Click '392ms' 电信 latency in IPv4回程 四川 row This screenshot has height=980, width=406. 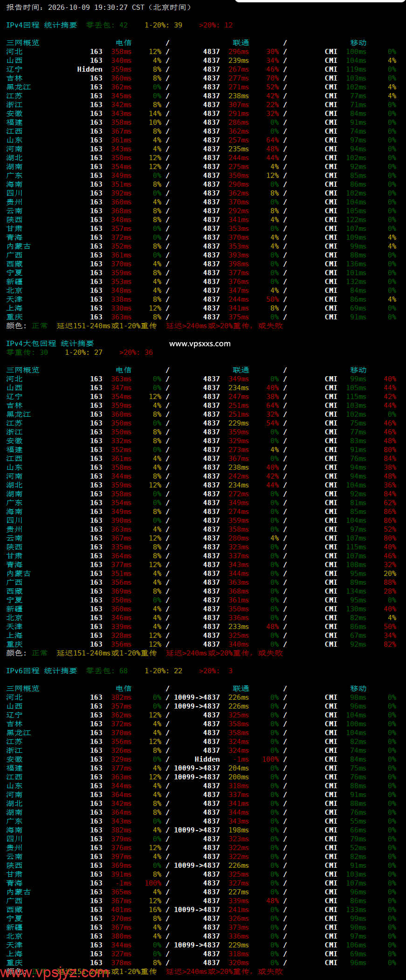point(121,193)
